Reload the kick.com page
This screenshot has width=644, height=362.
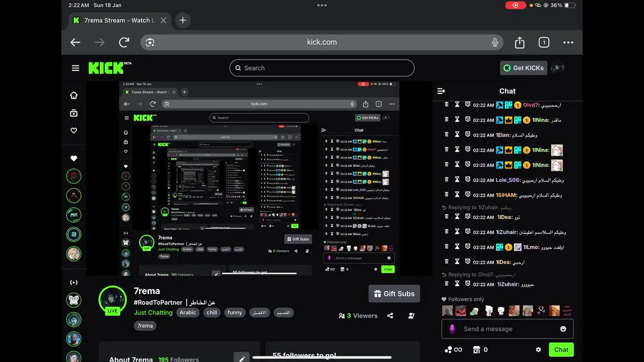click(124, 42)
